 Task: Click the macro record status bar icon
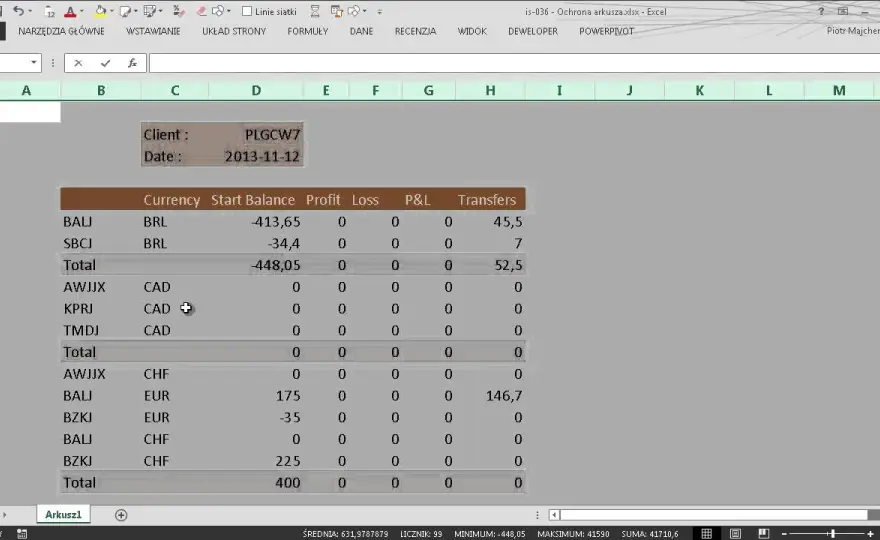[22, 533]
